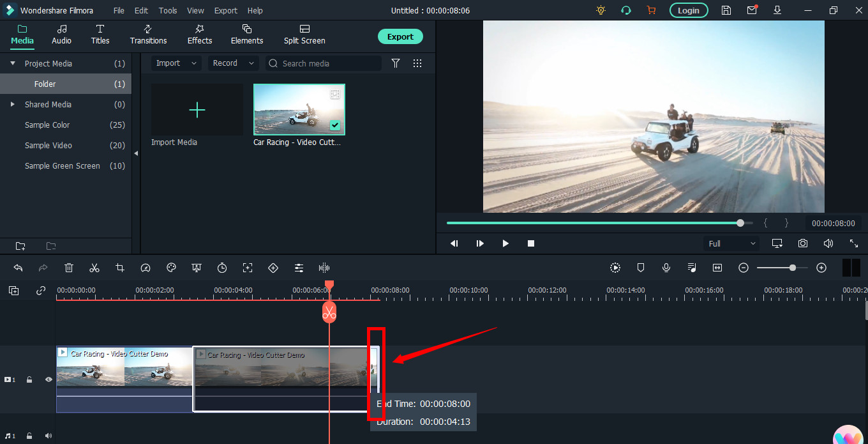
Task: Click the save project icon
Action: point(726,10)
